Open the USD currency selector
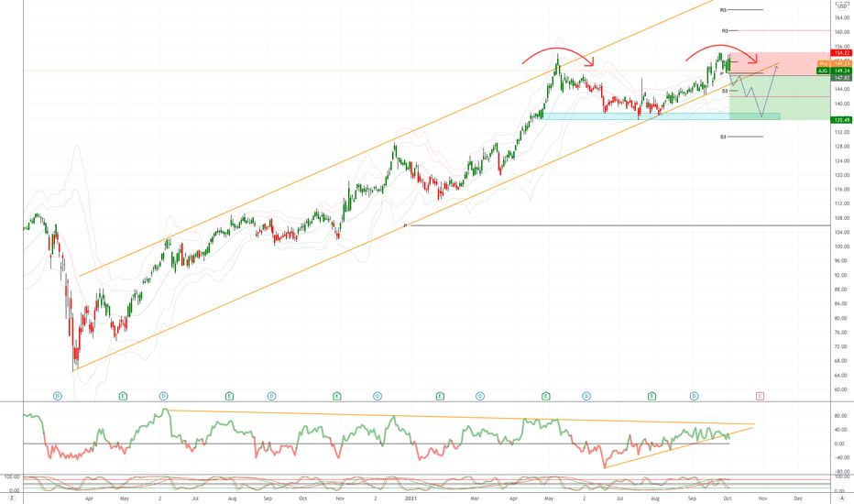Viewport: 854px width, 504px height. pyautogui.click(x=842, y=6)
